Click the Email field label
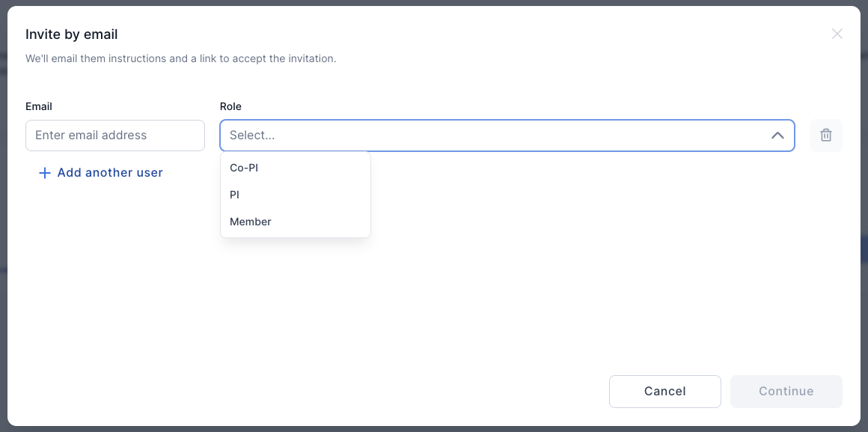The height and width of the screenshot is (432, 868). tap(39, 106)
